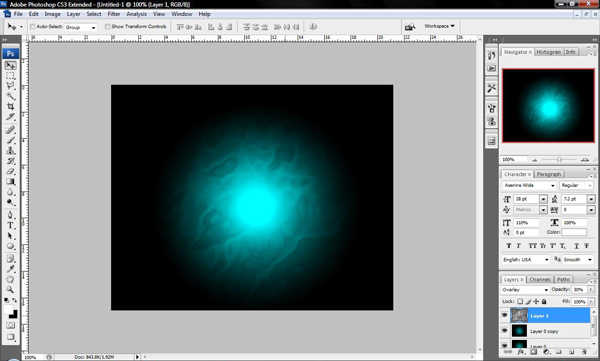
Task: Change screen mode button in toolbox
Action: (x=10, y=337)
